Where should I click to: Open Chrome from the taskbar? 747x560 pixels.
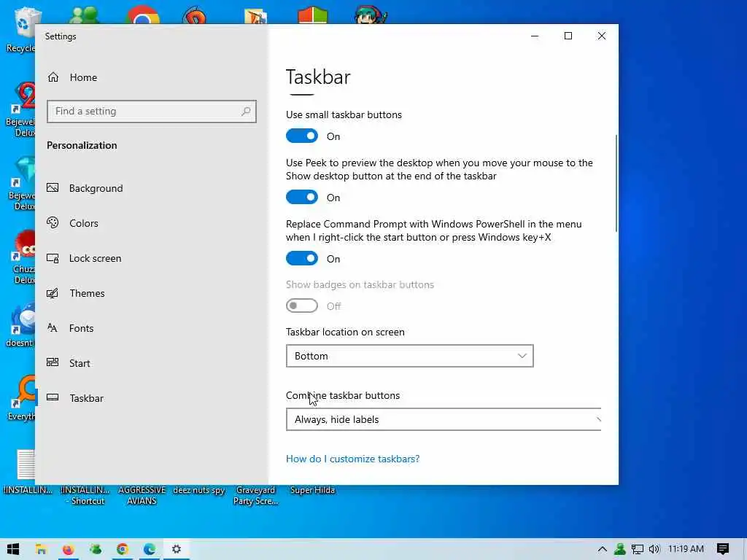(123, 550)
